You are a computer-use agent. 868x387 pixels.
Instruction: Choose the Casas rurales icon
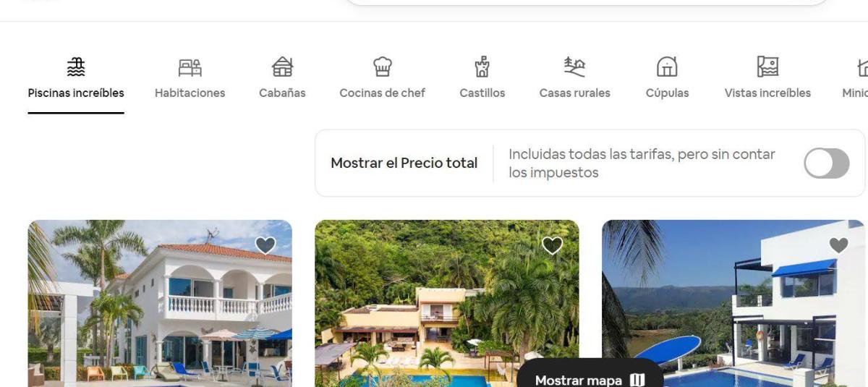[574, 67]
